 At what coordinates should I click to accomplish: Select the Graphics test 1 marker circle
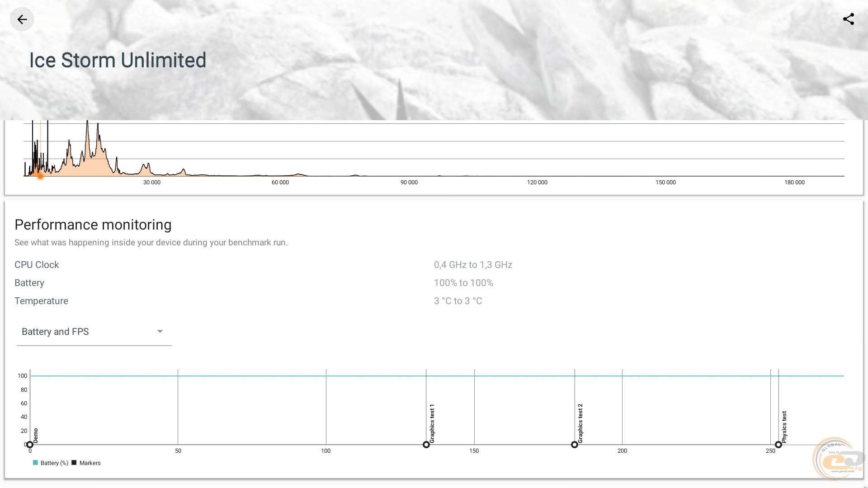point(426,445)
